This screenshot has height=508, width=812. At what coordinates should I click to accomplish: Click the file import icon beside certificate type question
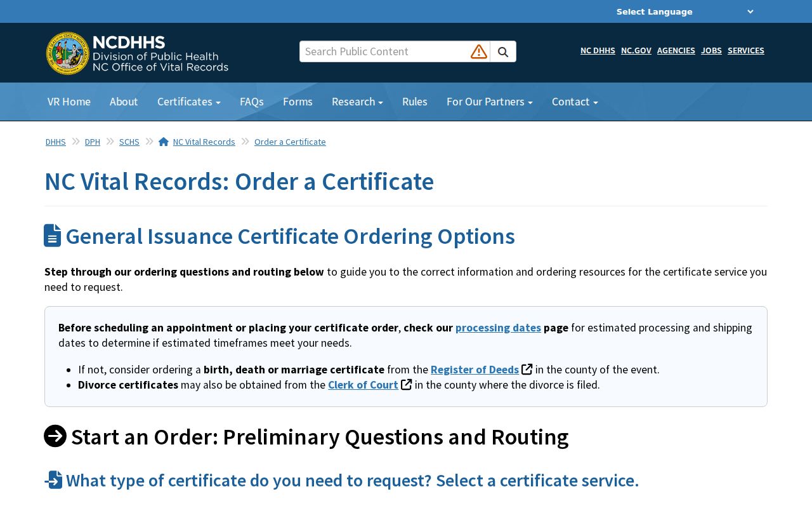click(x=53, y=480)
